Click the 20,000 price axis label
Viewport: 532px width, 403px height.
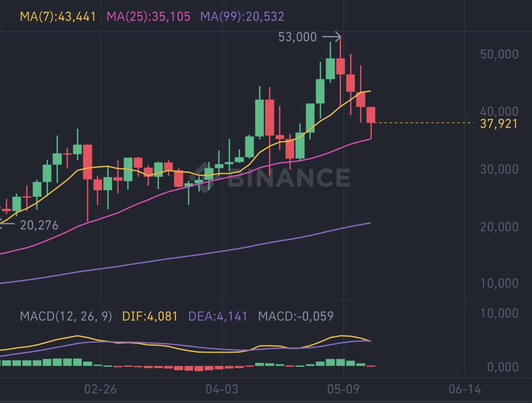(499, 227)
